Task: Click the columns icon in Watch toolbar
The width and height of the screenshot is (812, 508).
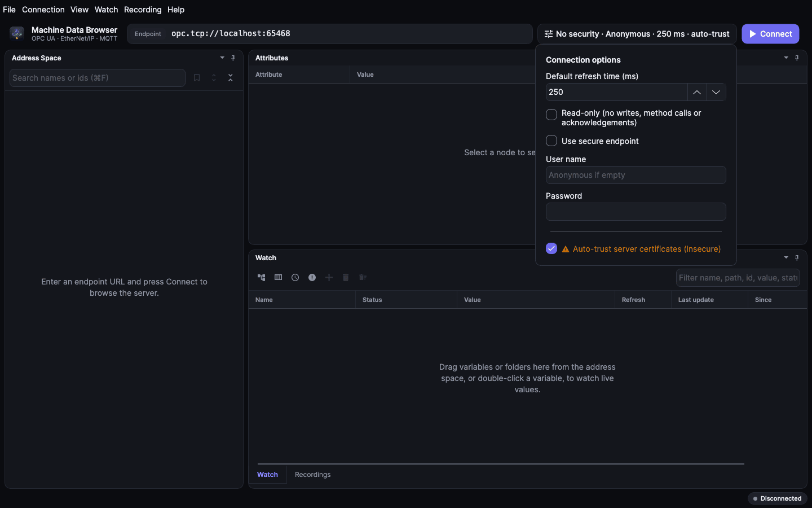Action: pos(279,278)
